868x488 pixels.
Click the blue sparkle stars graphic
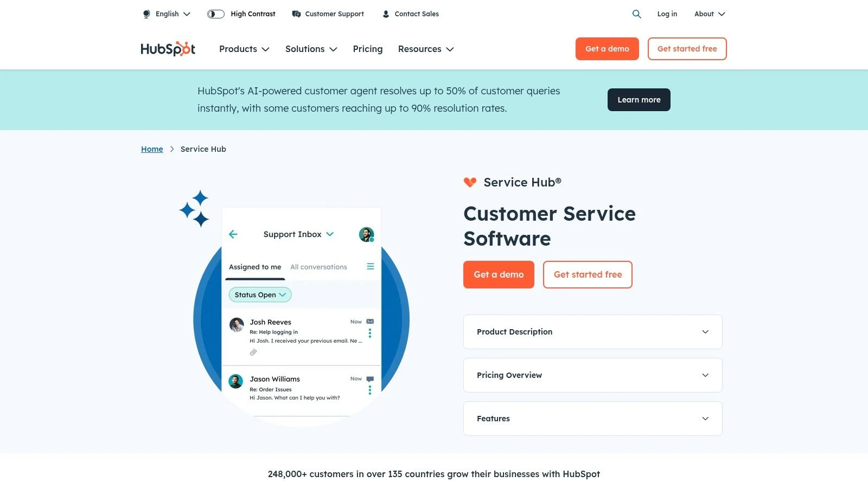pos(194,209)
